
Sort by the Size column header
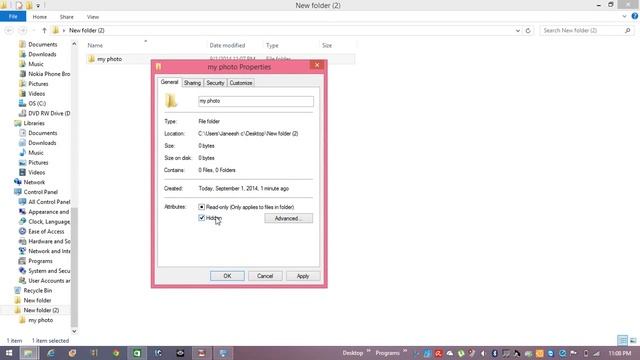tap(327, 45)
